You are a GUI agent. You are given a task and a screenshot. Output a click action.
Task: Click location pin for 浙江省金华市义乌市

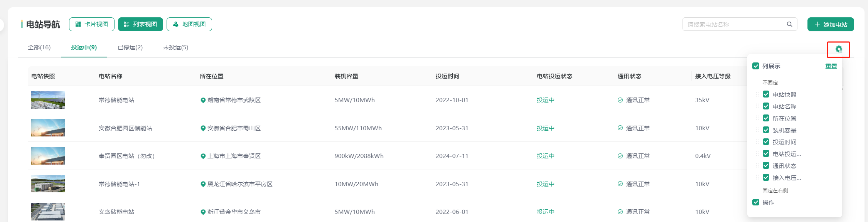pos(203,212)
